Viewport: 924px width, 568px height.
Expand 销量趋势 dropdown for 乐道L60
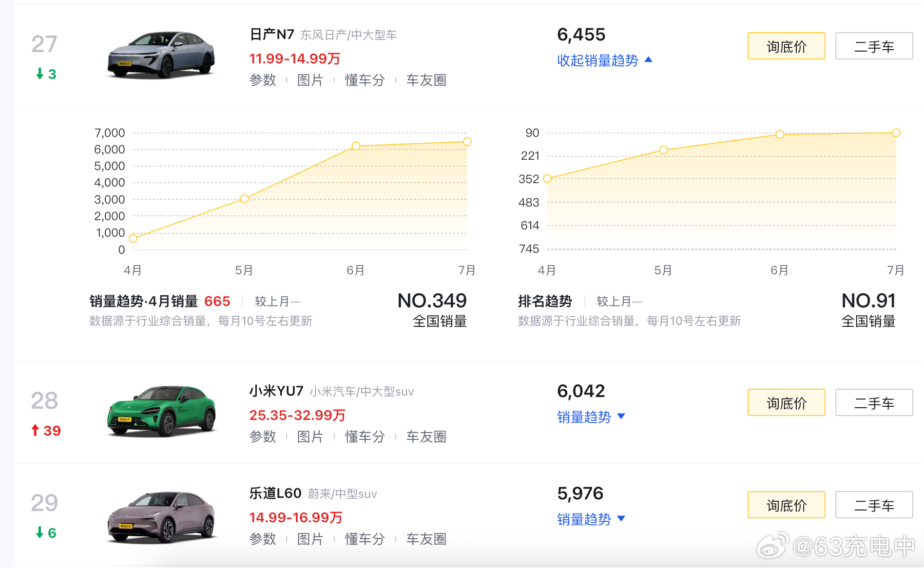tap(591, 519)
